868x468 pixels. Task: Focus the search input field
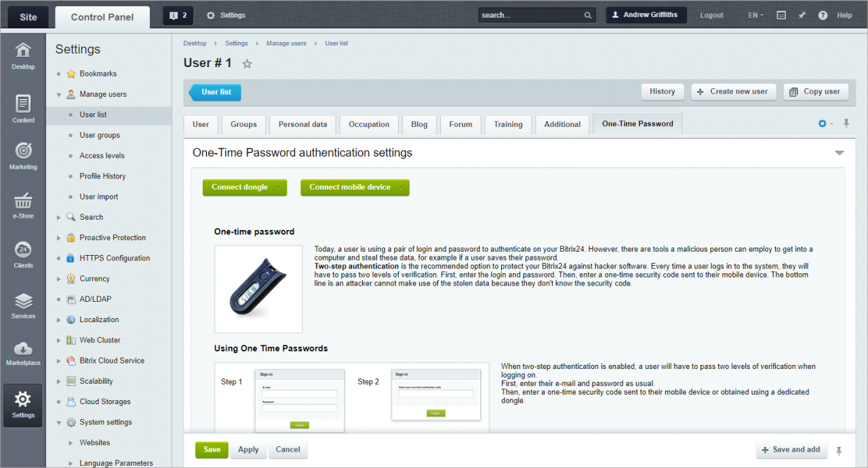pyautogui.click(x=530, y=15)
